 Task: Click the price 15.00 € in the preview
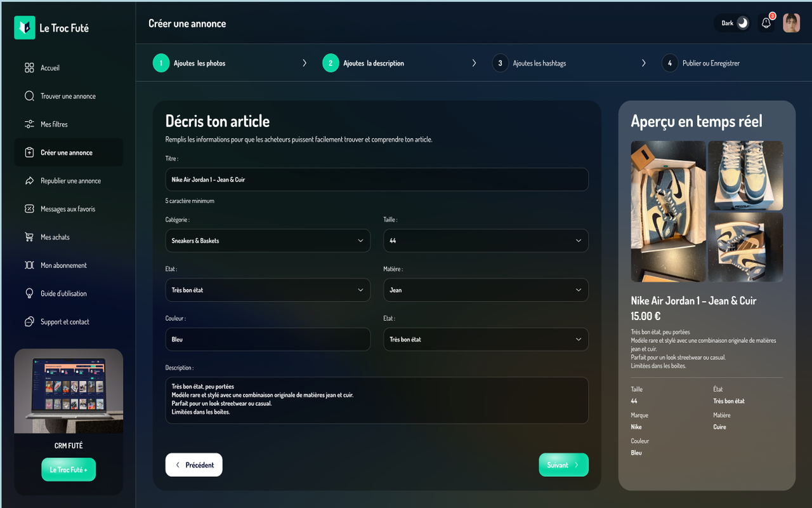[x=646, y=316]
